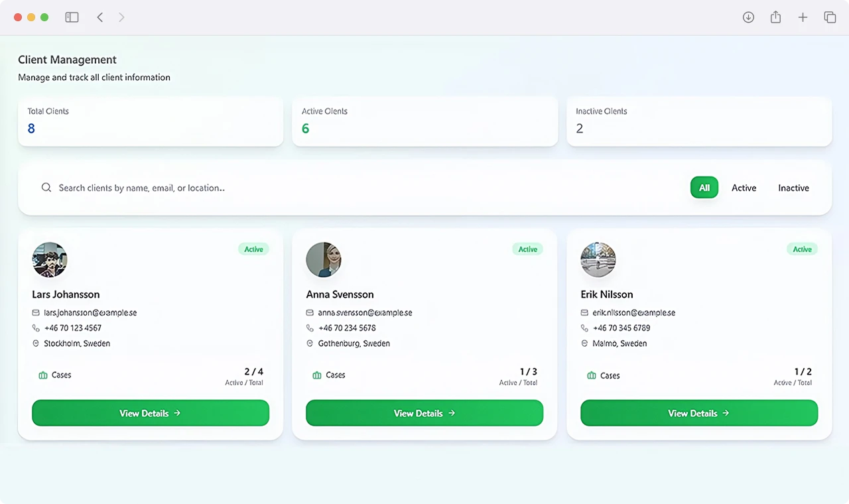849x504 pixels.
Task: Toggle the browser sidebar icon
Action: pos(72,17)
